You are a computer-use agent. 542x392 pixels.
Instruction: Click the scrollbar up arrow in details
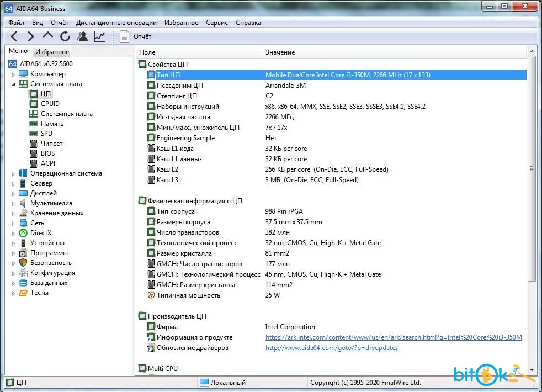(532, 51)
